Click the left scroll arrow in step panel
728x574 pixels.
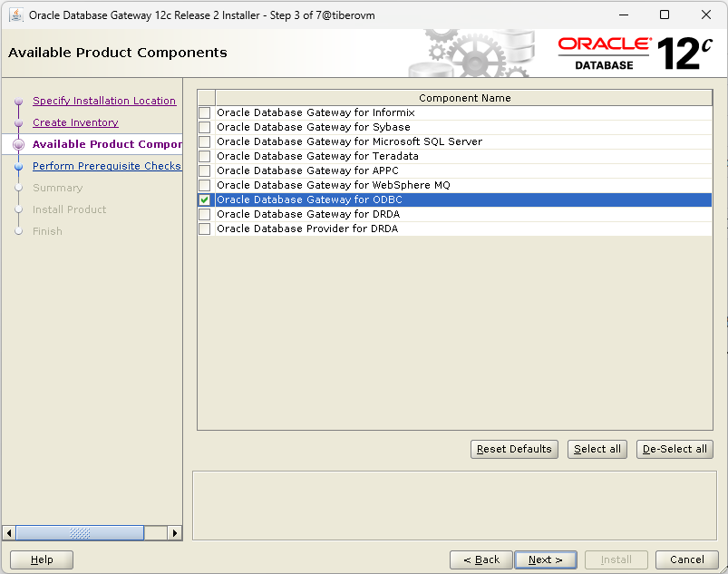coord(9,532)
